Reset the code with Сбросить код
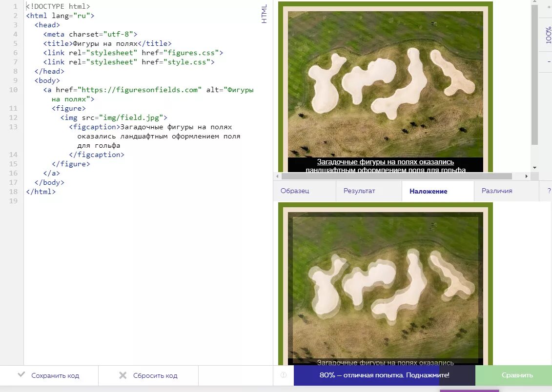The image size is (552, 392). (x=148, y=375)
